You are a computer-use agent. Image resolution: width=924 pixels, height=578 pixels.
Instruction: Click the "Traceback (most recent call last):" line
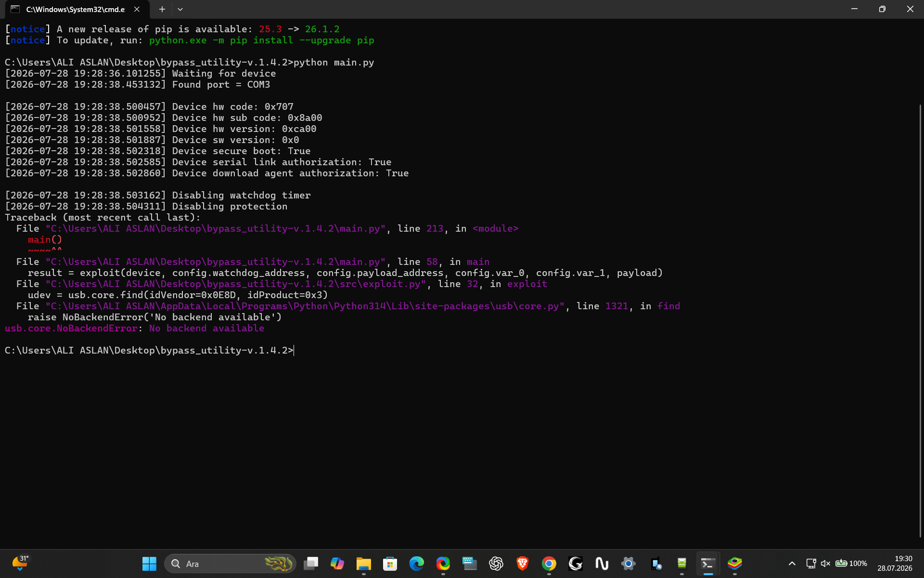coord(103,218)
